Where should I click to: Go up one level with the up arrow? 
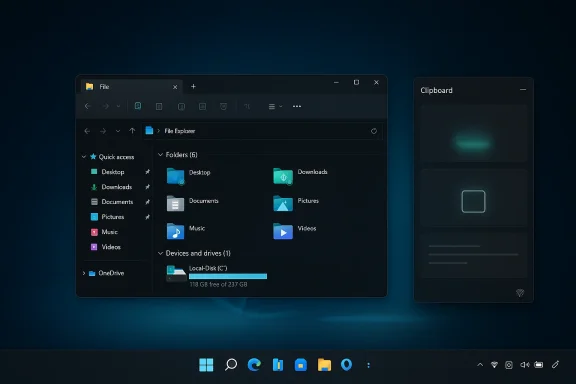132,131
